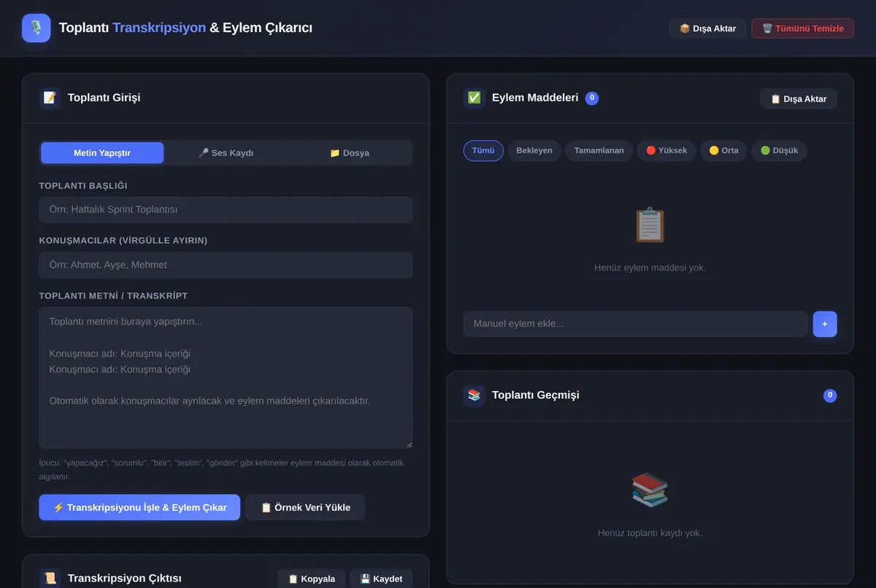Add manual action with the plus button
Screen dimensions: 876x588
pos(825,324)
